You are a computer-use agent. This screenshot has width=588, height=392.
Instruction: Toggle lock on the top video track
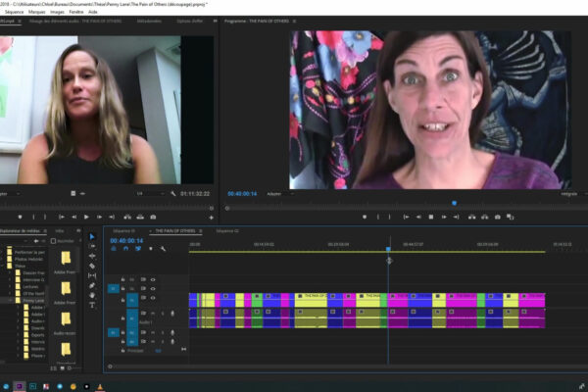[x=122, y=279]
